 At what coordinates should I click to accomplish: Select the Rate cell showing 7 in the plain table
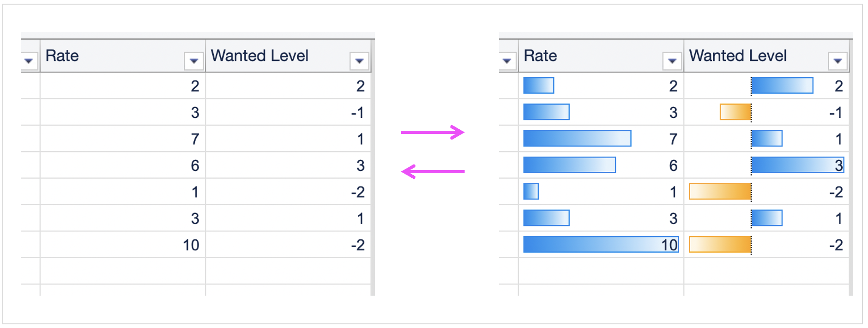point(123,139)
